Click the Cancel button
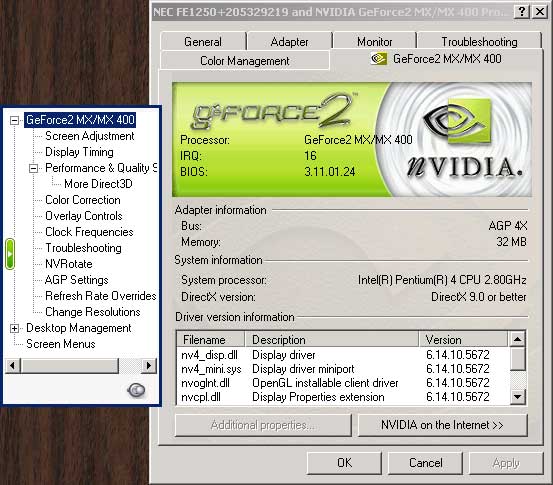The height and width of the screenshot is (485, 553). pos(425,462)
